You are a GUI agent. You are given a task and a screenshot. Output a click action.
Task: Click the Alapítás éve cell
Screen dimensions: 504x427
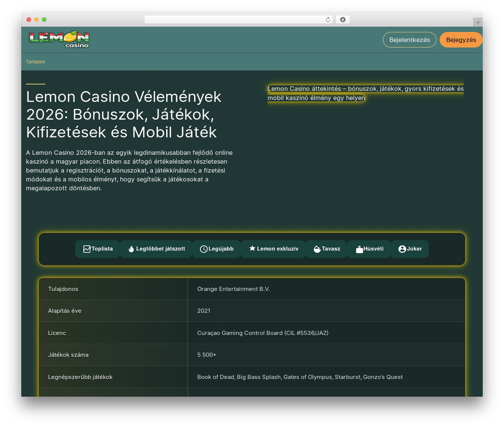pyautogui.click(x=113, y=311)
